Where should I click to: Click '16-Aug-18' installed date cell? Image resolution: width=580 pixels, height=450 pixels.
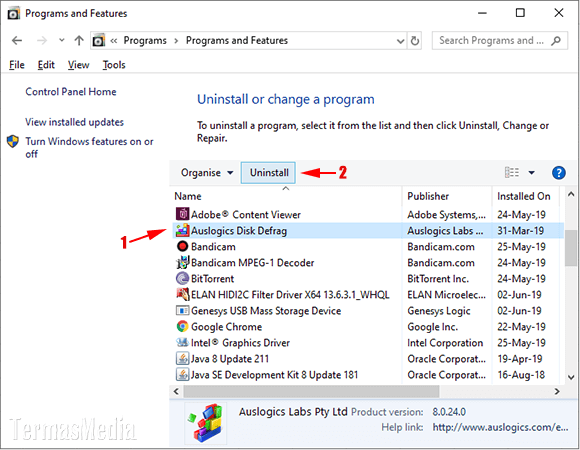pyautogui.click(x=521, y=375)
